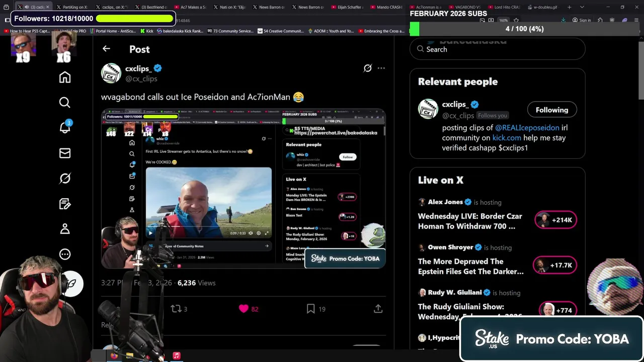This screenshot has width=644, height=362.
Task: Open Kick bookmark in bookmarks bar
Action: (146, 31)
